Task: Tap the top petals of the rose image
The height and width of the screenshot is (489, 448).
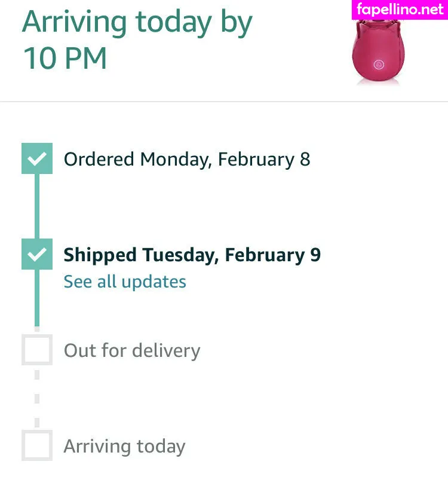Action: tap(378, 27)
